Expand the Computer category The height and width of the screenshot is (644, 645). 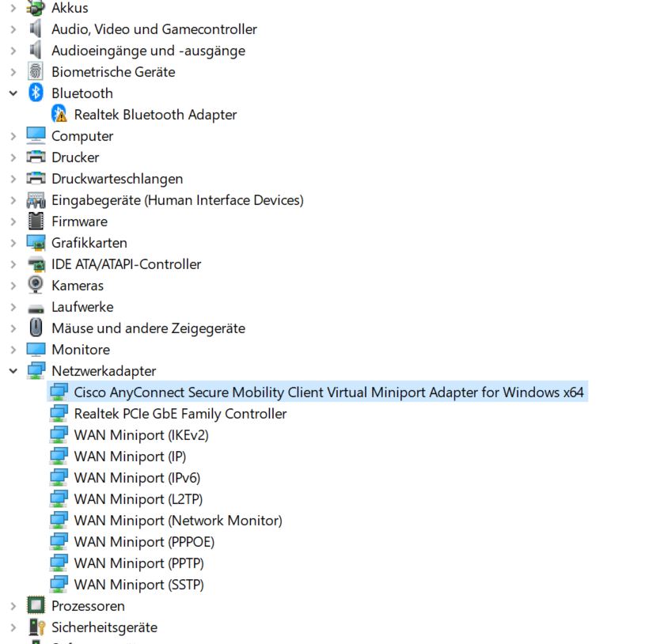[13, 136]
